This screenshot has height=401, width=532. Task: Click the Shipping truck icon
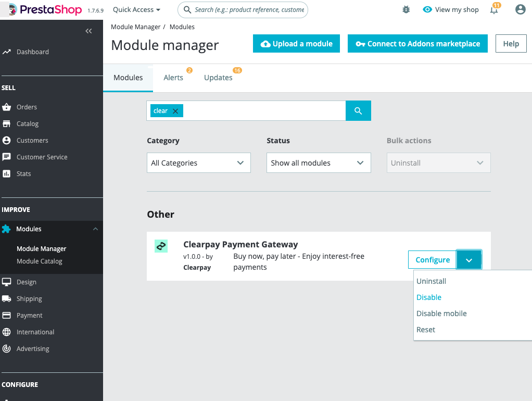tap(6, 298)
